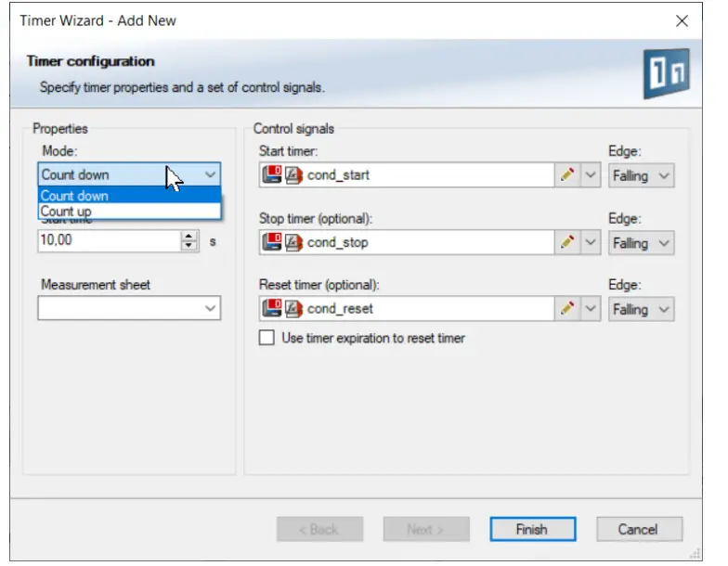Expand the Reset timer signal dropdown arrow
The width and height of the screenshot is (728, 566).
(591, 308)
